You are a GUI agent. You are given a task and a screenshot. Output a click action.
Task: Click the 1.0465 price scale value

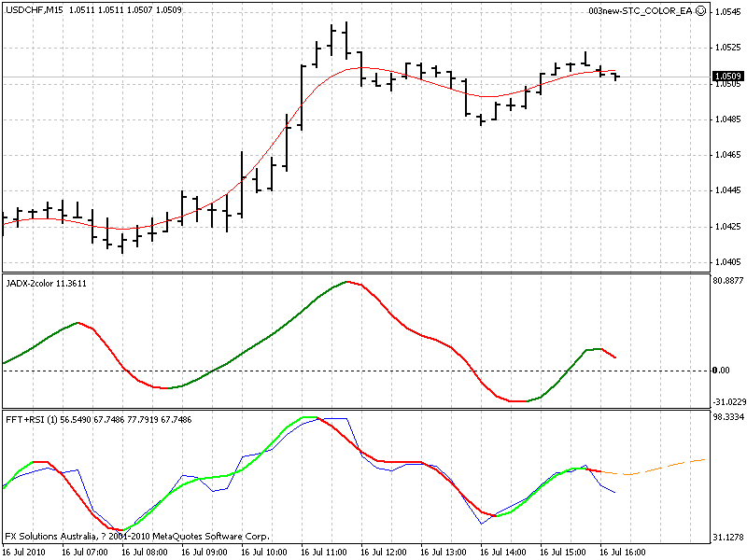tap(728, 155)
